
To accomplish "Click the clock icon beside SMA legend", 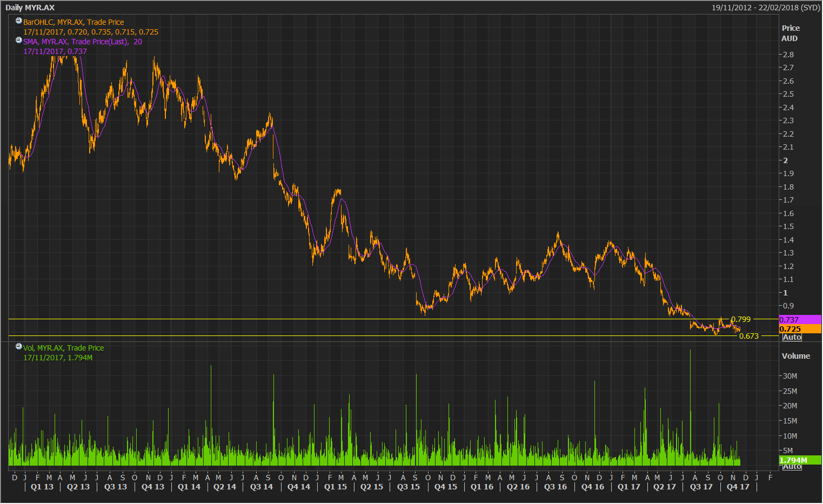I will coord(19,41).
